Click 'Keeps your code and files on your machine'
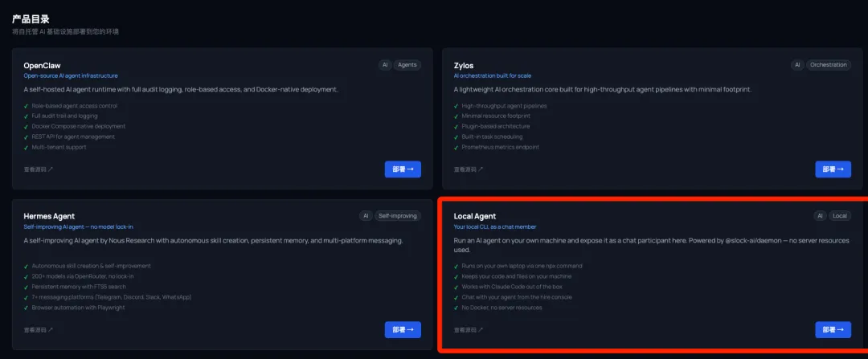This screenshot has width=868, height=359. coord(517,276)
